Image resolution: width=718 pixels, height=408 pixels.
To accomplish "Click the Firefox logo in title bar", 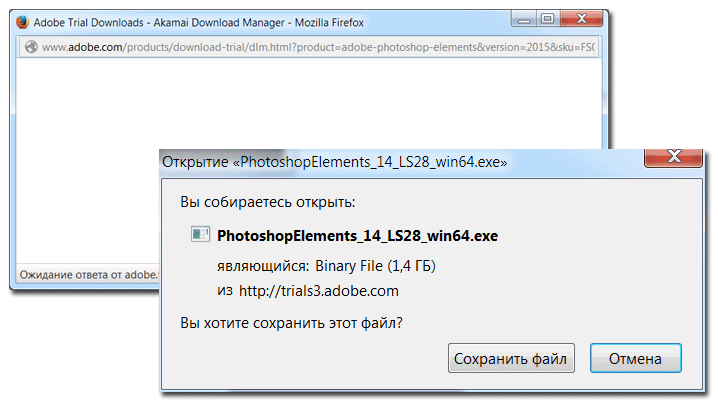I will point(22,22).
